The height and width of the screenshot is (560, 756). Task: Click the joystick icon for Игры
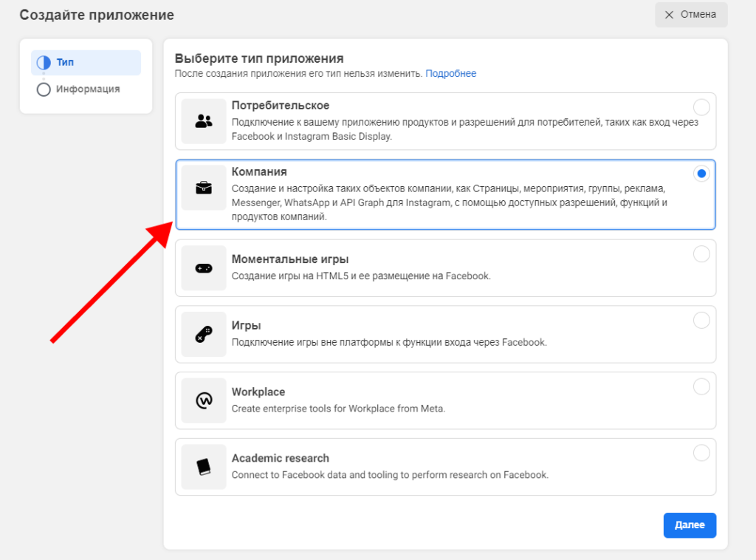(204, 335)
